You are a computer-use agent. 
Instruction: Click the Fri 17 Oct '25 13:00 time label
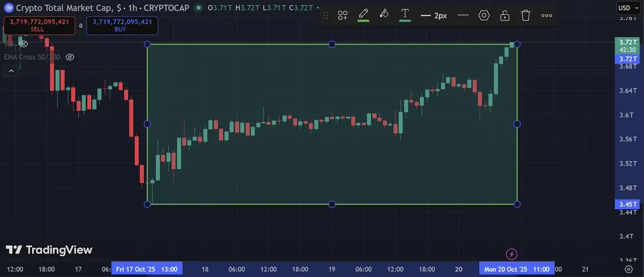pyautogui.click(x=147, y=269)
